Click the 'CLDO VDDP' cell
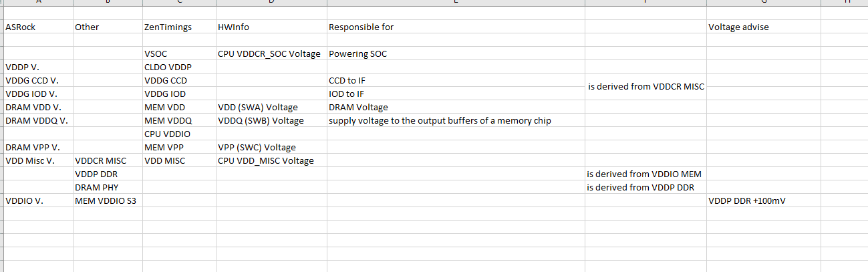This screenshot has width=868, height=272. click(179, 67)
